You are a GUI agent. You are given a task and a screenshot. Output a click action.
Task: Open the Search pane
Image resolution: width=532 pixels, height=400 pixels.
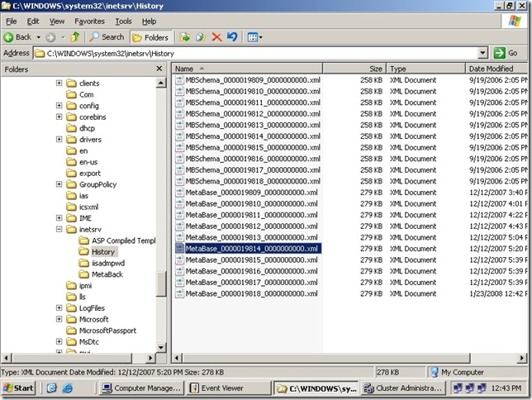pos(107,37)
